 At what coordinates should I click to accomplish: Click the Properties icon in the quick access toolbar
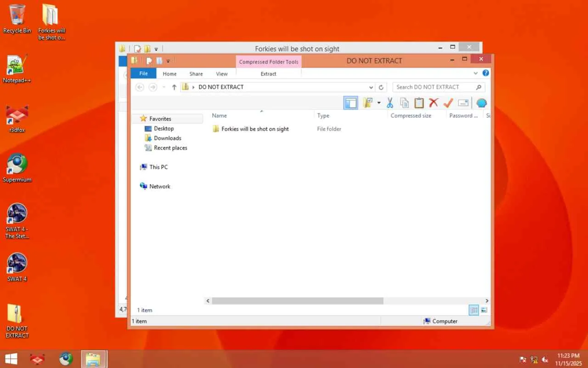click(x=149, y=61)
